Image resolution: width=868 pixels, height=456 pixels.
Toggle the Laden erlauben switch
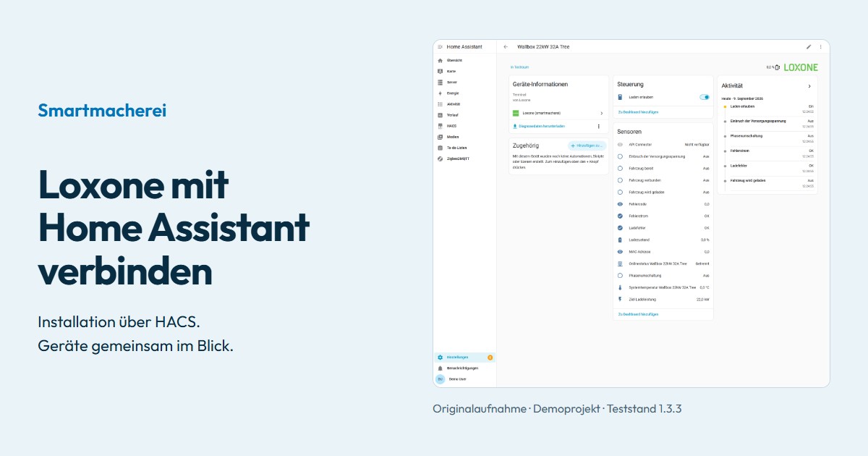(704, 96)
